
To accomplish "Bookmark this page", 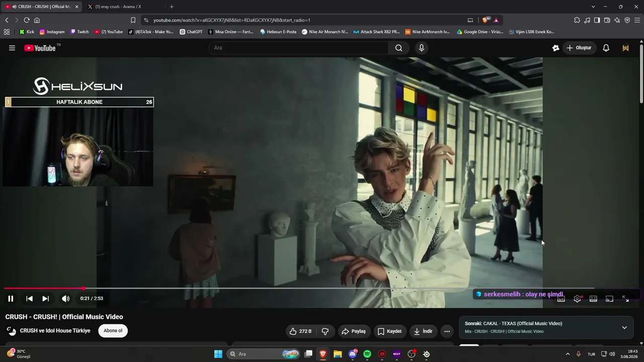I will [x=133, y=20].
